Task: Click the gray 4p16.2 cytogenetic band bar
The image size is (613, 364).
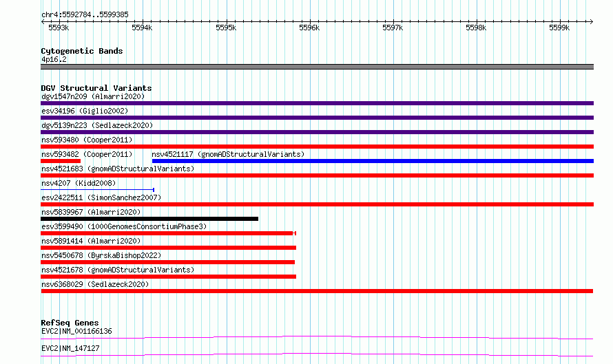Action: pos(317,67)
